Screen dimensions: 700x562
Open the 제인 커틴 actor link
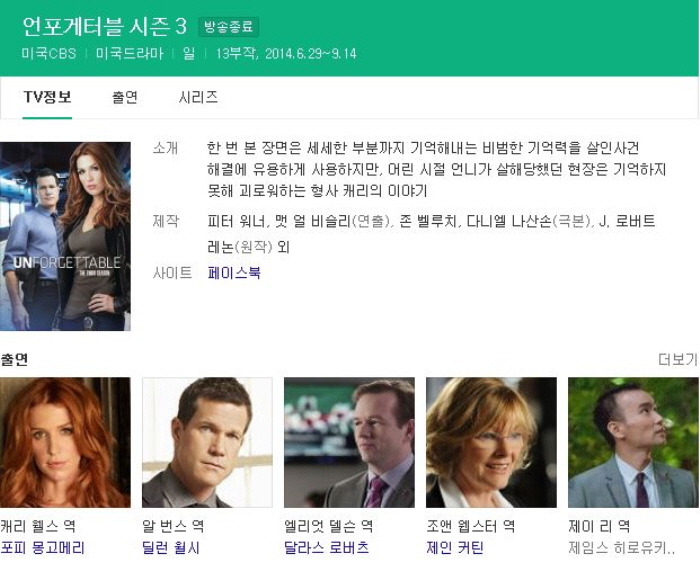pos(455,547)
